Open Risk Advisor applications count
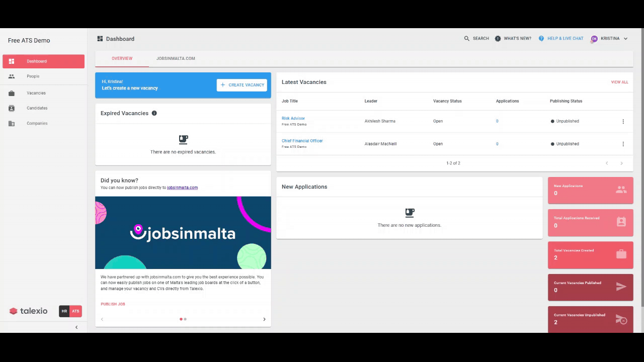The width and height of the screenshot is (644, 362). pos(497,121)
